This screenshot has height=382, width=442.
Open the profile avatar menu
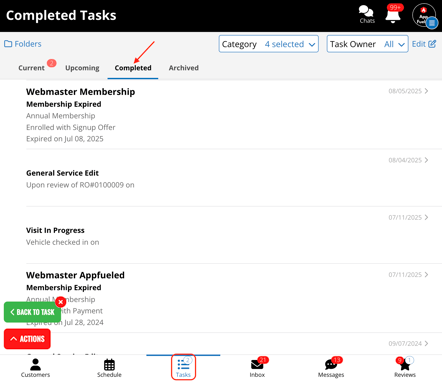[x=424, y=15]
